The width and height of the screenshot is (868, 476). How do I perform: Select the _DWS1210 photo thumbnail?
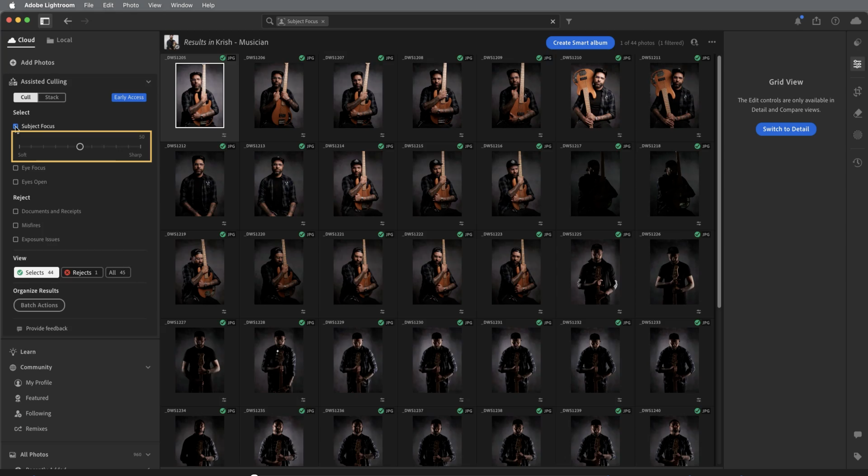click(595, 95)
